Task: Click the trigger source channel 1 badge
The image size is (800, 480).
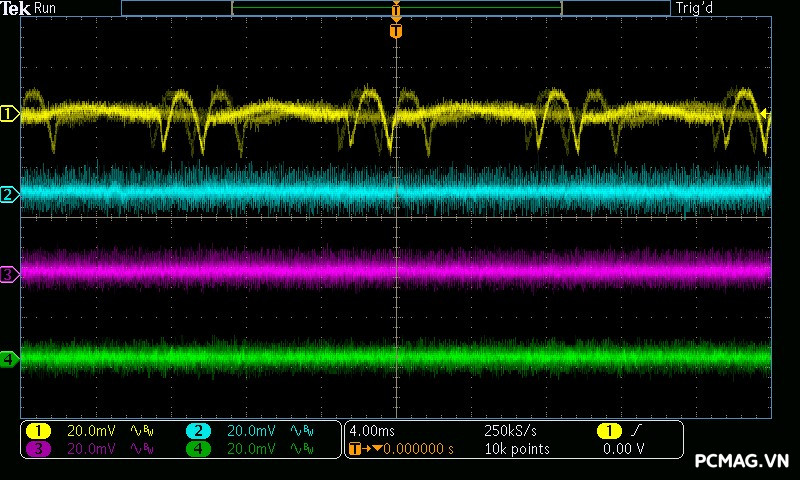Action: [x=609, y=431]
